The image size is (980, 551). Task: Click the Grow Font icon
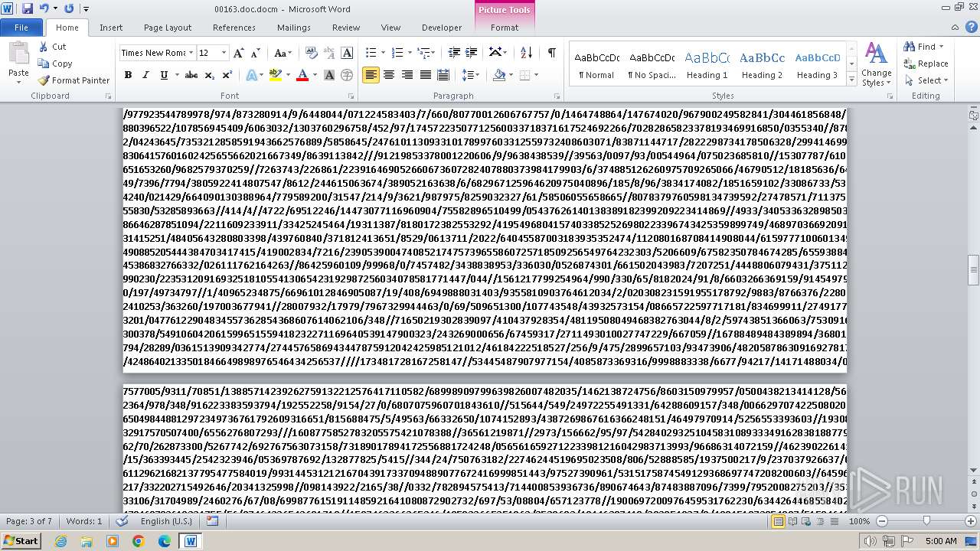click(239, 53)
